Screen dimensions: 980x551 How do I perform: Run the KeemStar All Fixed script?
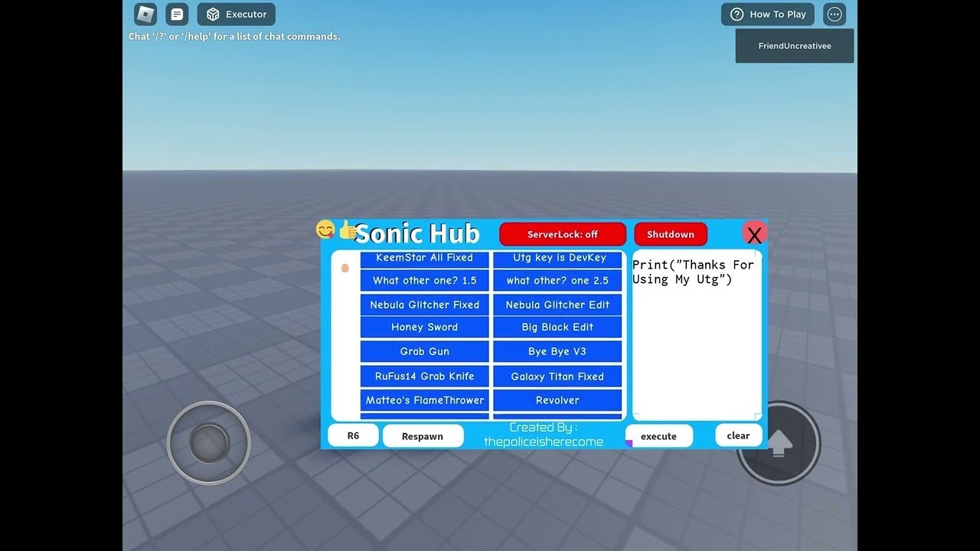coord(424,259)
